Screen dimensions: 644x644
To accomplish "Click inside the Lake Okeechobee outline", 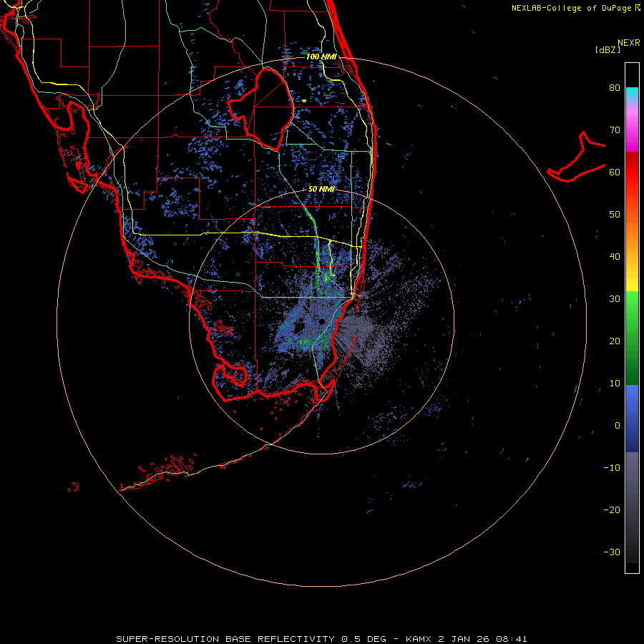I will tap(267, 109).
